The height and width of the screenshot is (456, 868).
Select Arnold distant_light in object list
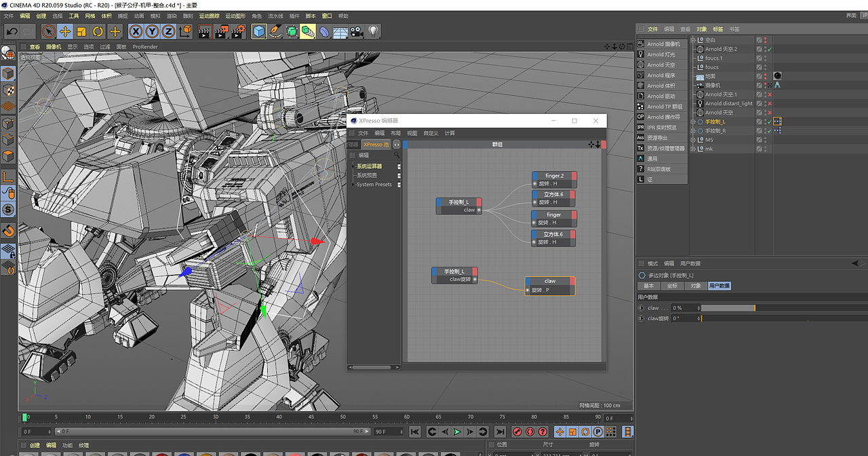tap(728, 104)
